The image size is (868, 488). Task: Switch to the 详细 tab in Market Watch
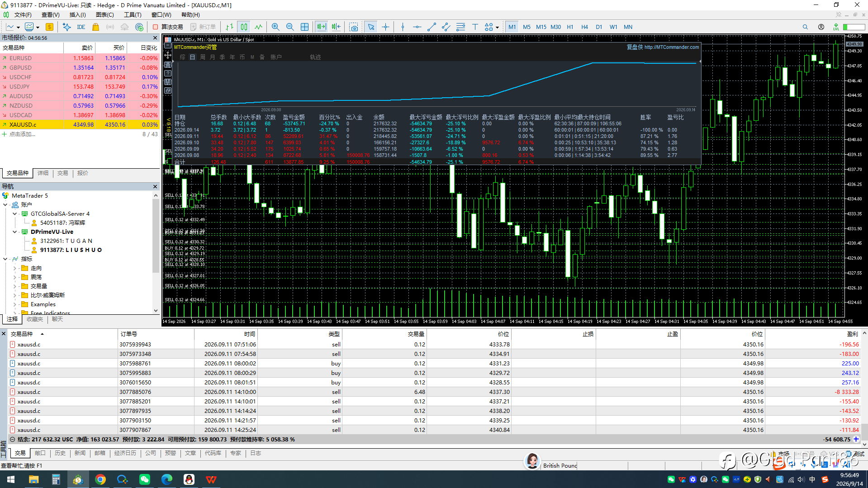point(43,173)
